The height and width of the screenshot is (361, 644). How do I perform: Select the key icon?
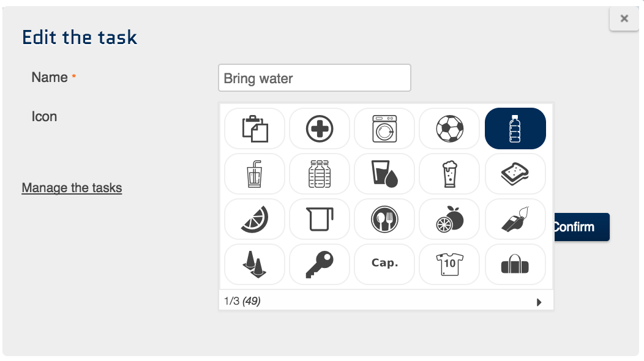click(x=320, y=264)
